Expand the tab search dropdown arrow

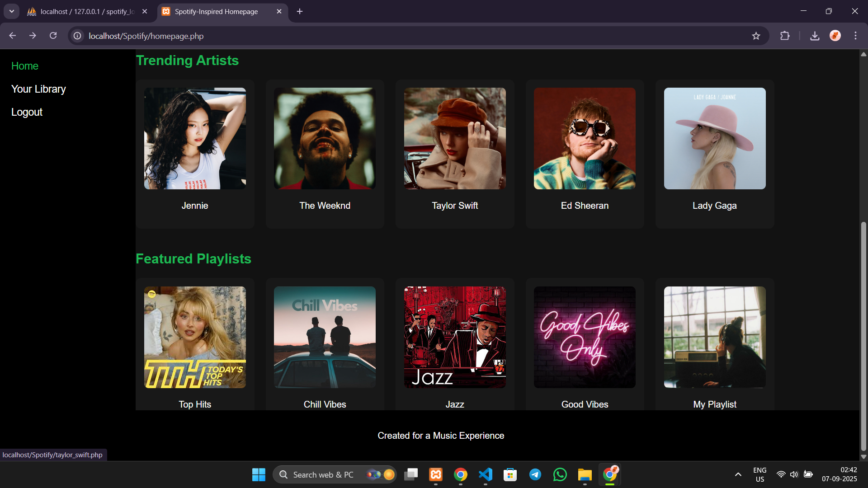tap(12, 11)
